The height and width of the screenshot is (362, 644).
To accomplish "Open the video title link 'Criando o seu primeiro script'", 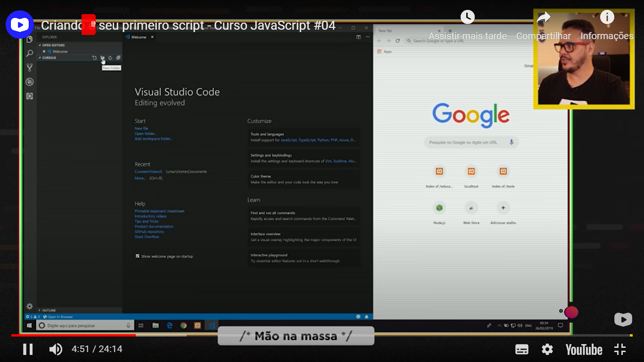I will pyautogui.click(x=188, y=25).
